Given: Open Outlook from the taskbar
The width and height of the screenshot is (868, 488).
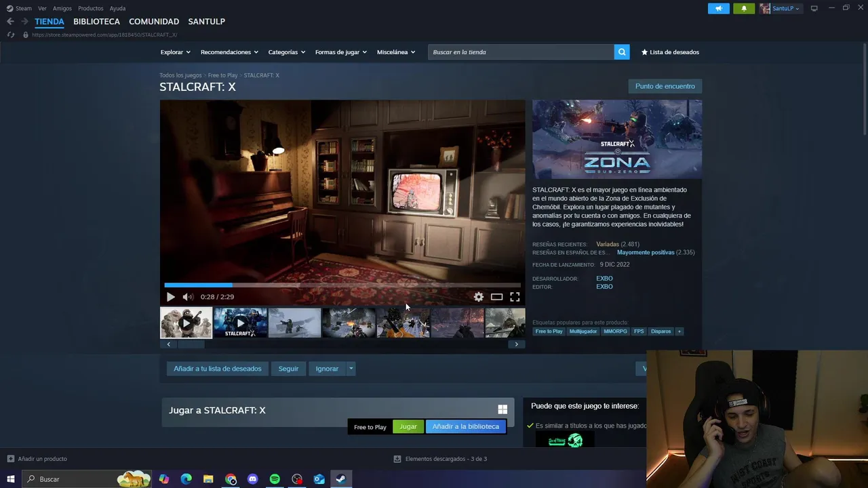Looking at the screenshot, I should pos(319,479).
